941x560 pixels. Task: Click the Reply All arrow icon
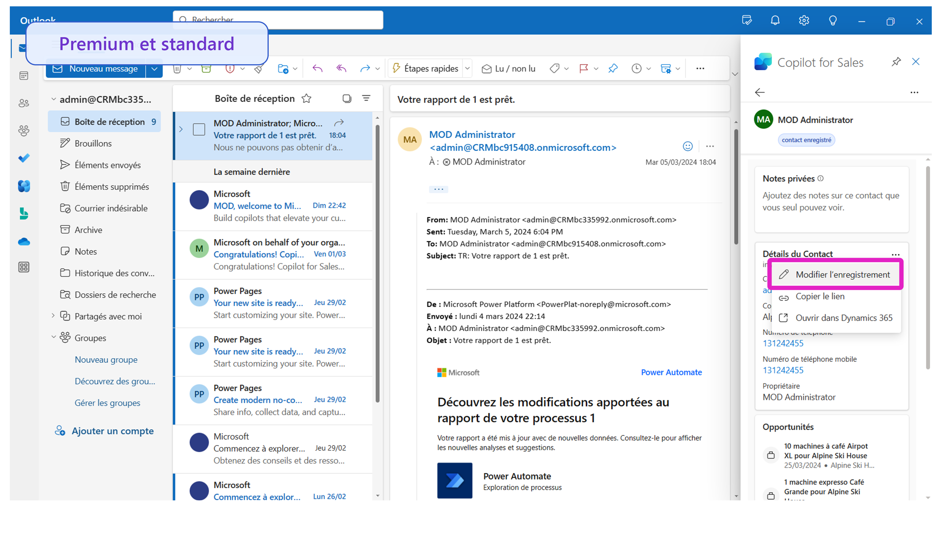click(341, 68)
